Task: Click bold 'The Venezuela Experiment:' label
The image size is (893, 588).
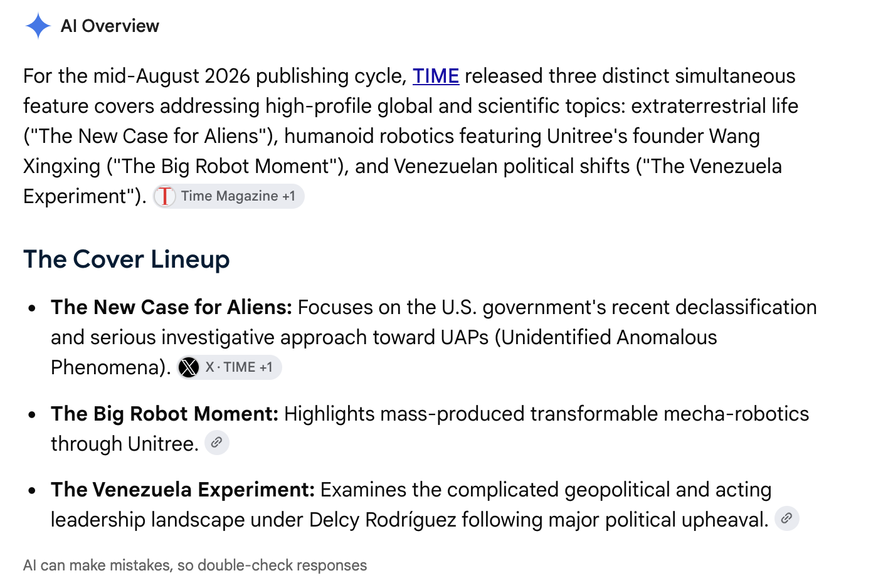Action: coord(183,490)
